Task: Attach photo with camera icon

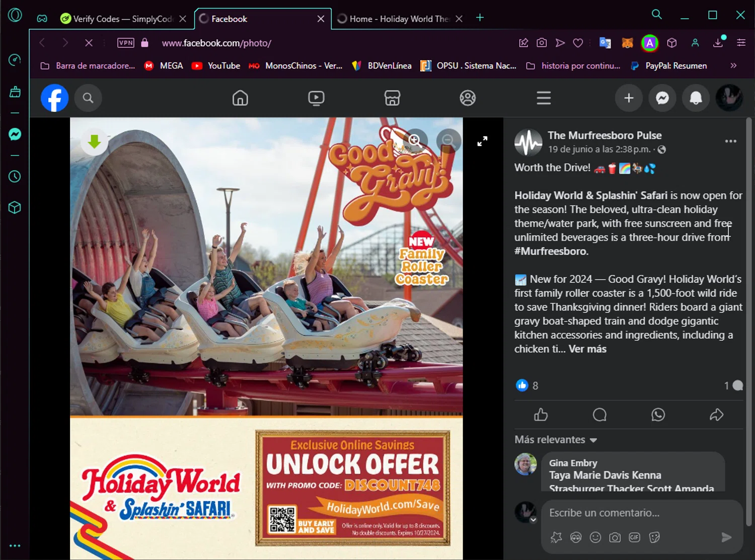Action: [615, 537]
